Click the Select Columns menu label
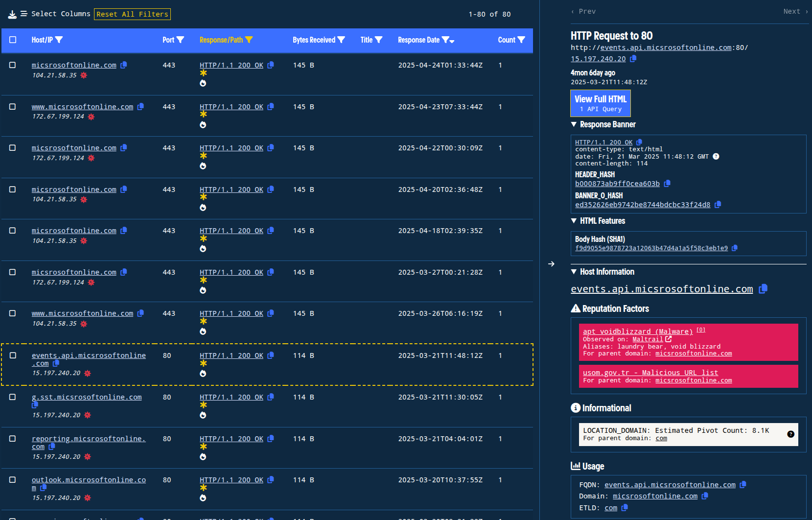 (x=61, y=14)
